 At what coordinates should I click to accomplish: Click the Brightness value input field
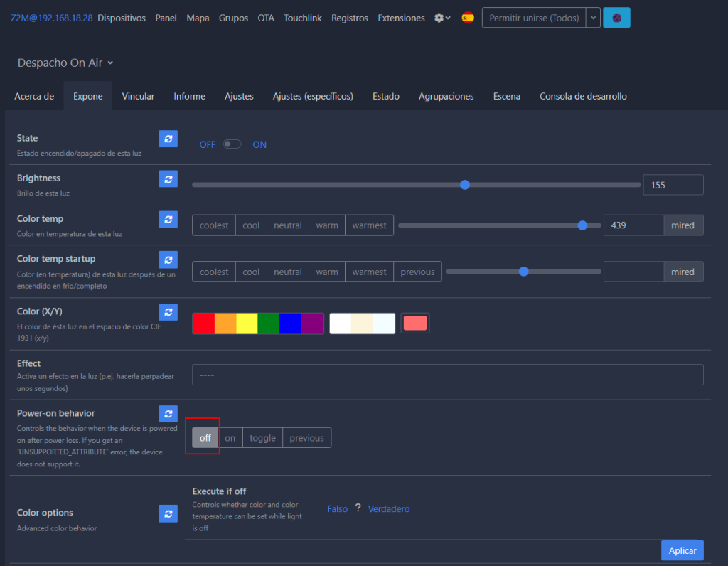(673, 185)
